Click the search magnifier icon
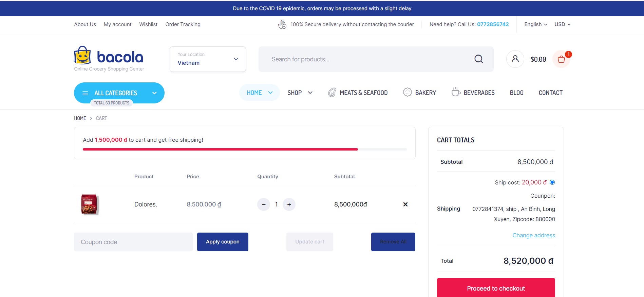This screenshot has width=644, height=297. tap(478, 59)
